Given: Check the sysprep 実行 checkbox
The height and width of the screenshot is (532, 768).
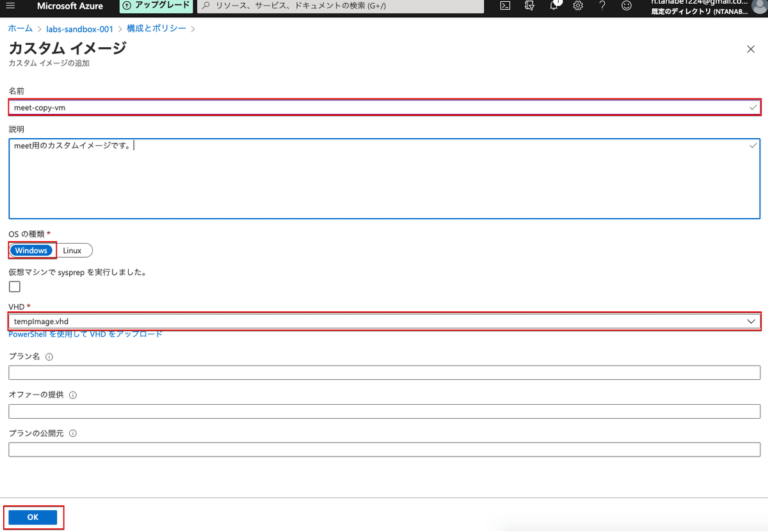Looking at the screenshot, I should [15, 286].
